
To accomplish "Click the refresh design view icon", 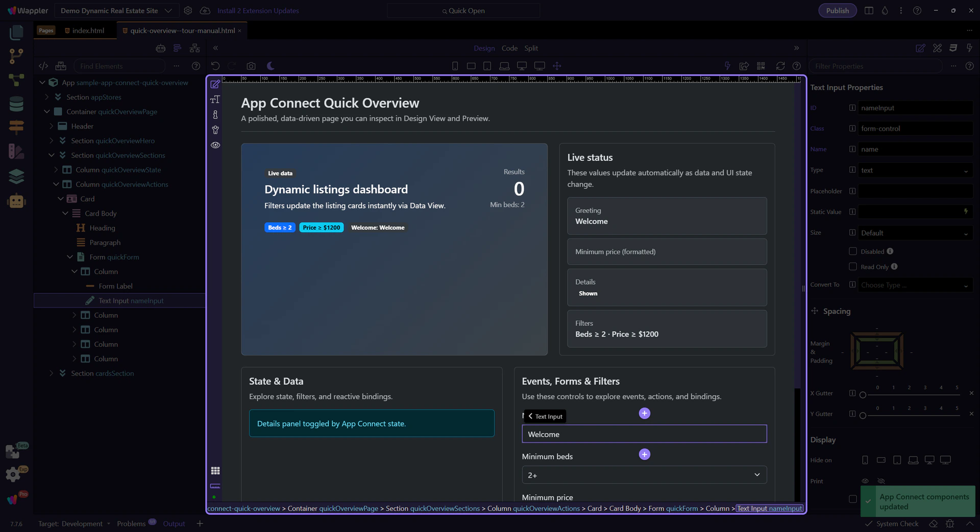I will coord(780,66).
